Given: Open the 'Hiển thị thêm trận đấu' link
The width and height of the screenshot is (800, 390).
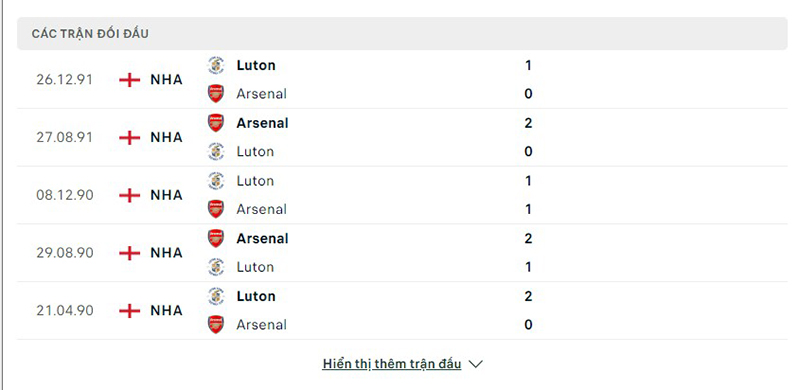Looking at the screenshot, I should pyautogui.click(x=392, y=364).
